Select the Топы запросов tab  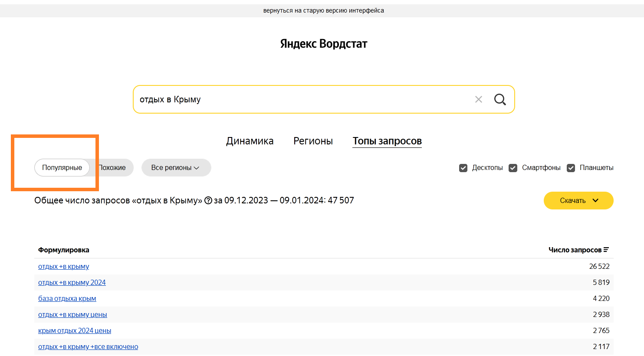click(x=387, y=141)
